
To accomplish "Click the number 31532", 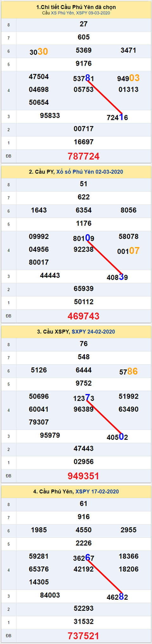I will (84, 622).
